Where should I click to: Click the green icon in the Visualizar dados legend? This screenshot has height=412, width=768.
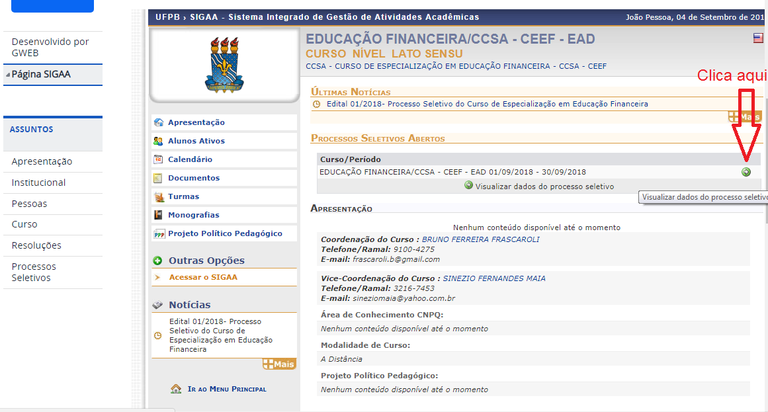coord(469,186)
